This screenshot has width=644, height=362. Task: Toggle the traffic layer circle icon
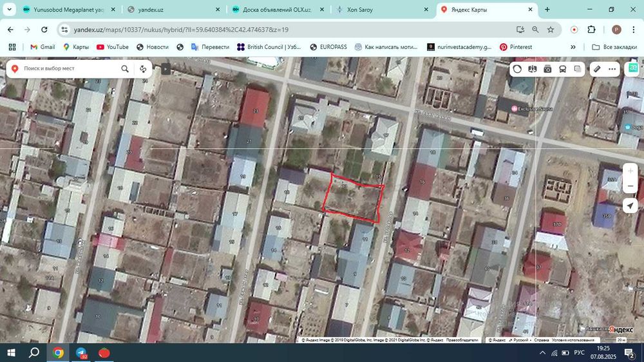tap(517, 69)
